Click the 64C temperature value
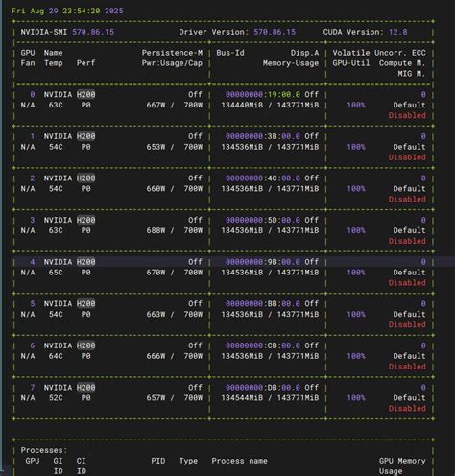Image resolution: width=455 pixels, height=476 pixels. [x=56, y=356]
